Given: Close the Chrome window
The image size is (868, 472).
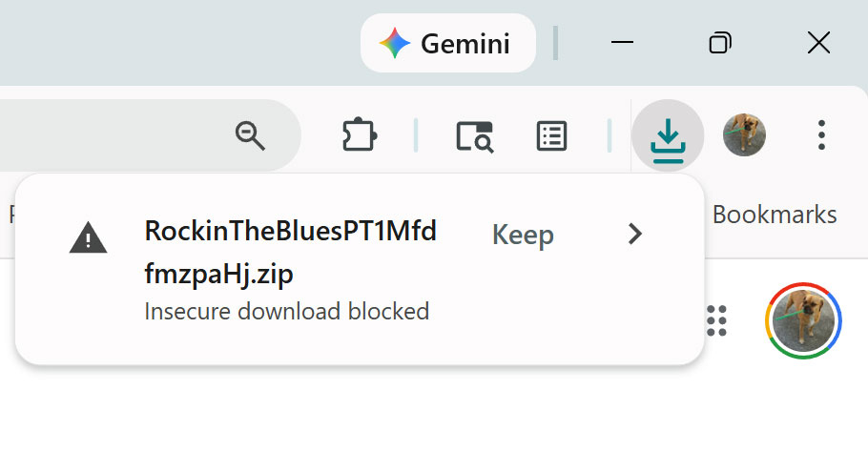Looking at the screenshot, I should 818,43.
